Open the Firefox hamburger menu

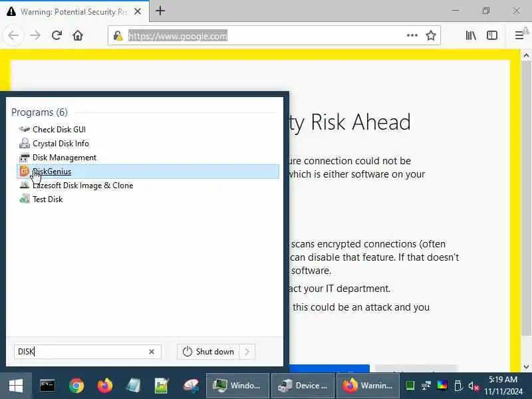[519, 35]
